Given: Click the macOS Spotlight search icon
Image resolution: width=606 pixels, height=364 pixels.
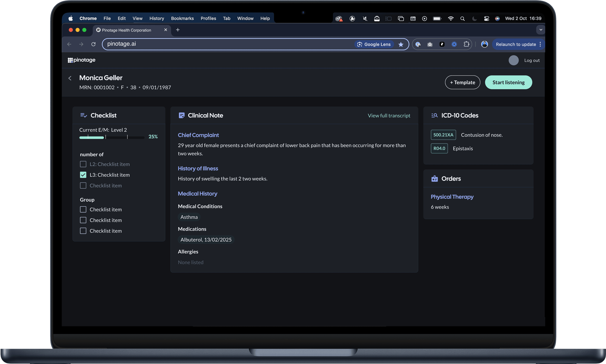Looking at the screenshot, I should 462,19.
